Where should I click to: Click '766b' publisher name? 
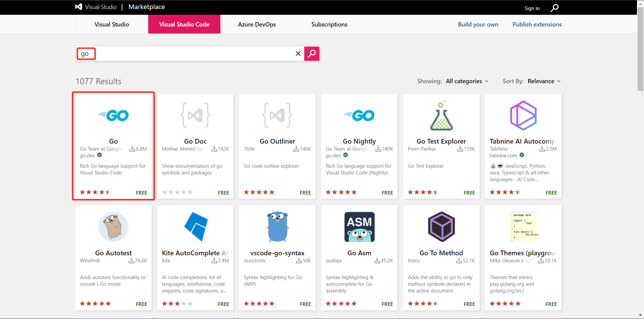tap(249, 149)
